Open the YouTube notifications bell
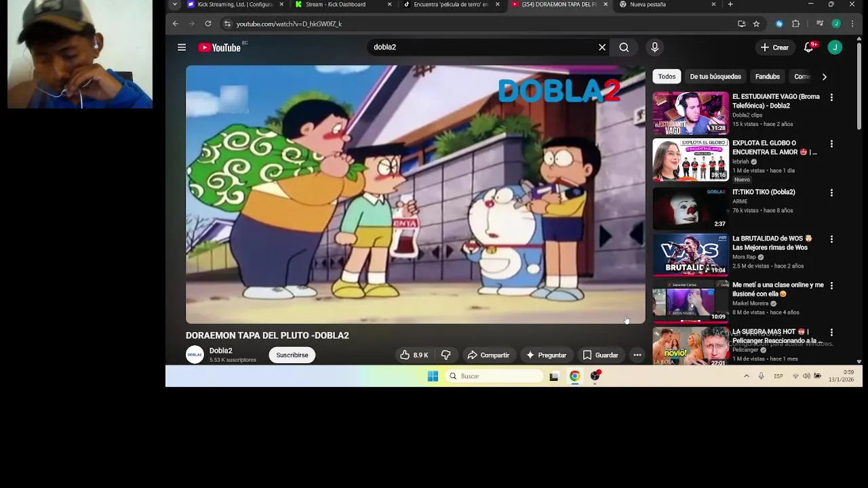This screenshot has height=488, width=868. pyautogui.click(x=808, y=47)
